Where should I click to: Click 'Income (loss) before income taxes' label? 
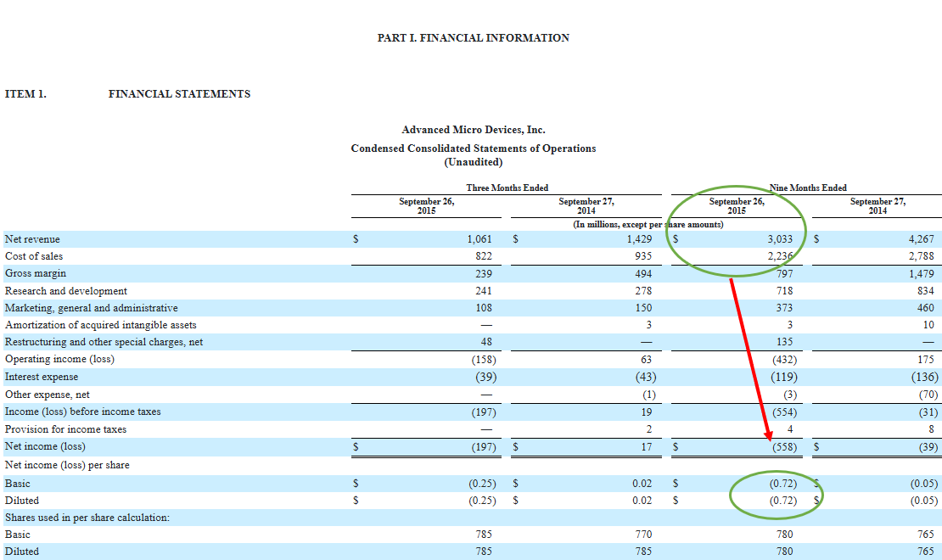(83, 412)
